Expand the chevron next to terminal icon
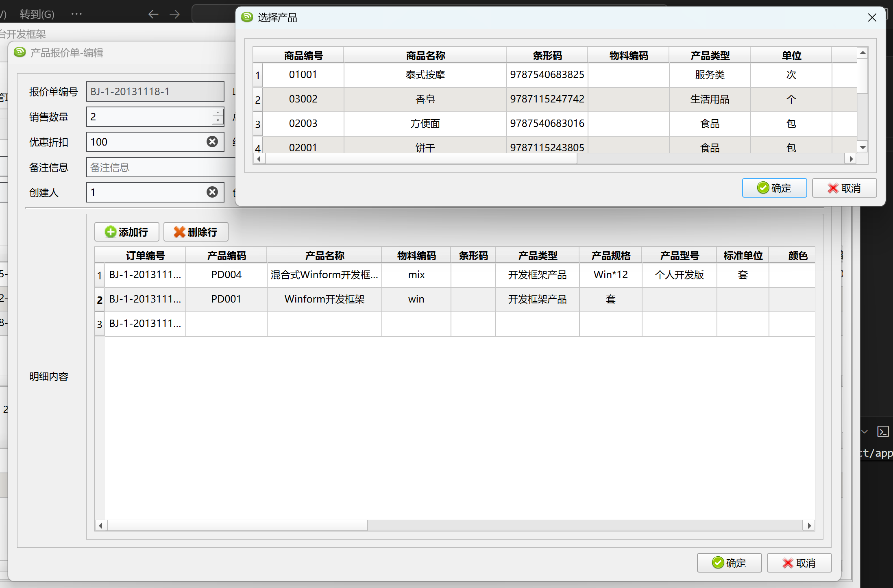 pyautogui.click(x=865, y=431)
